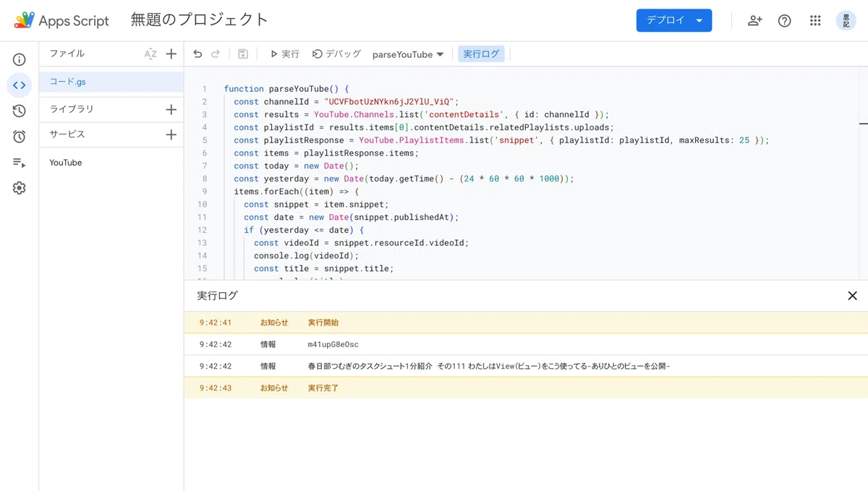
Task: Click maxResults value 25 in code
Action: coord(744,140)
